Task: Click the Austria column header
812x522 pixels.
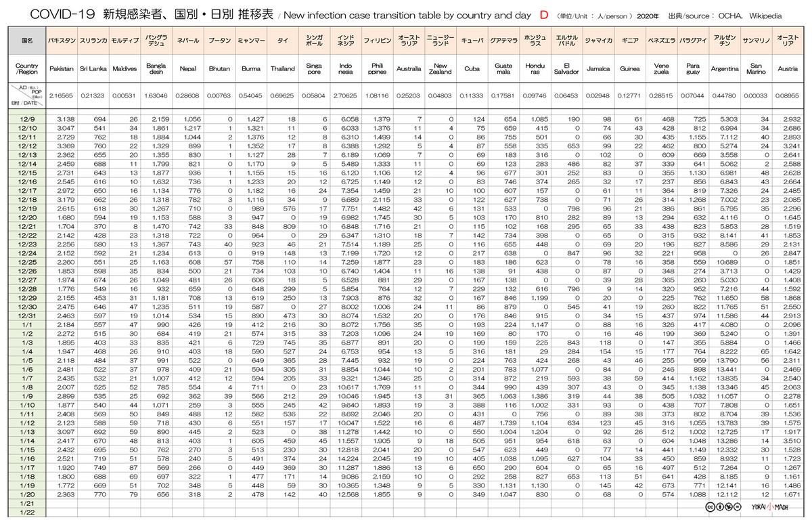Action: [x=788, y=69]
